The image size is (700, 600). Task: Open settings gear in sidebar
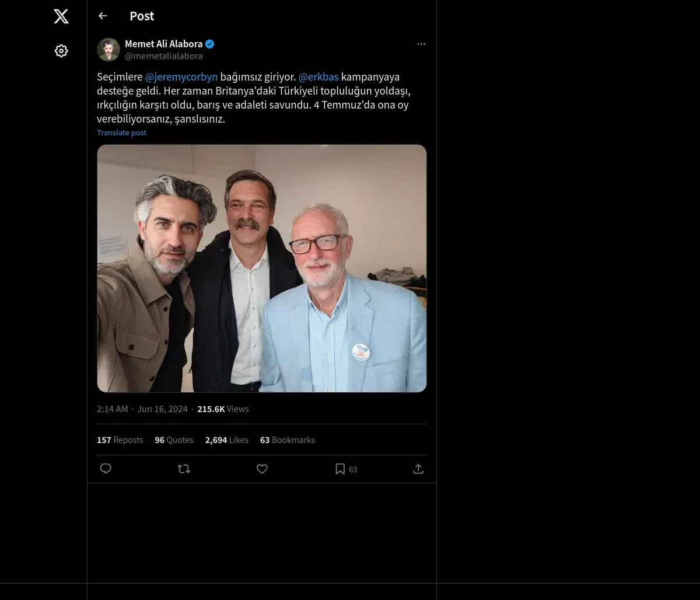(x=61, y=51)
